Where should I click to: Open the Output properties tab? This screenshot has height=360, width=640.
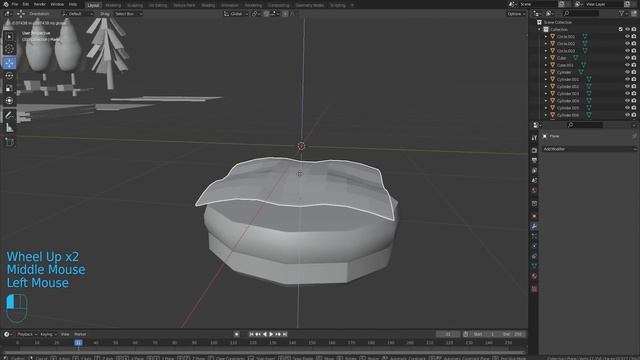click(x=534, y=160)
